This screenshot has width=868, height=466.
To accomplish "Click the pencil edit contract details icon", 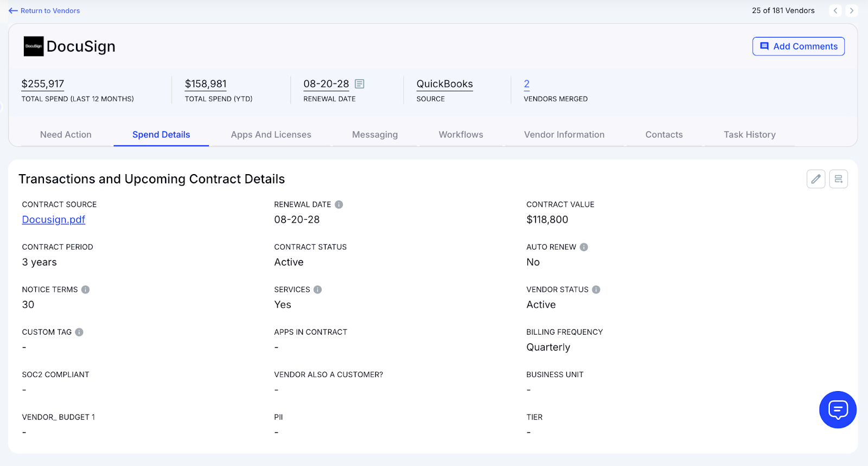I will point(816,179).
